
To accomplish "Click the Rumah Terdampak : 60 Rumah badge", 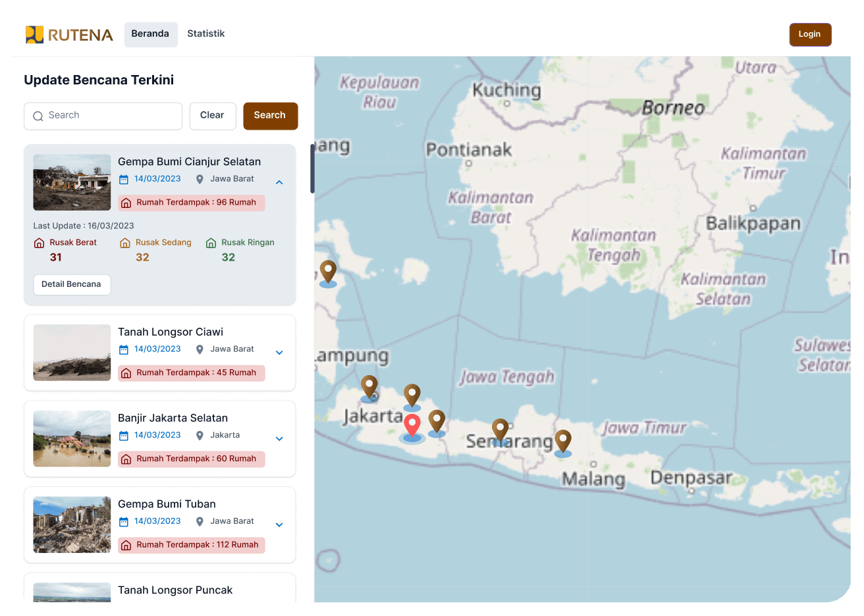I will 192,459.
